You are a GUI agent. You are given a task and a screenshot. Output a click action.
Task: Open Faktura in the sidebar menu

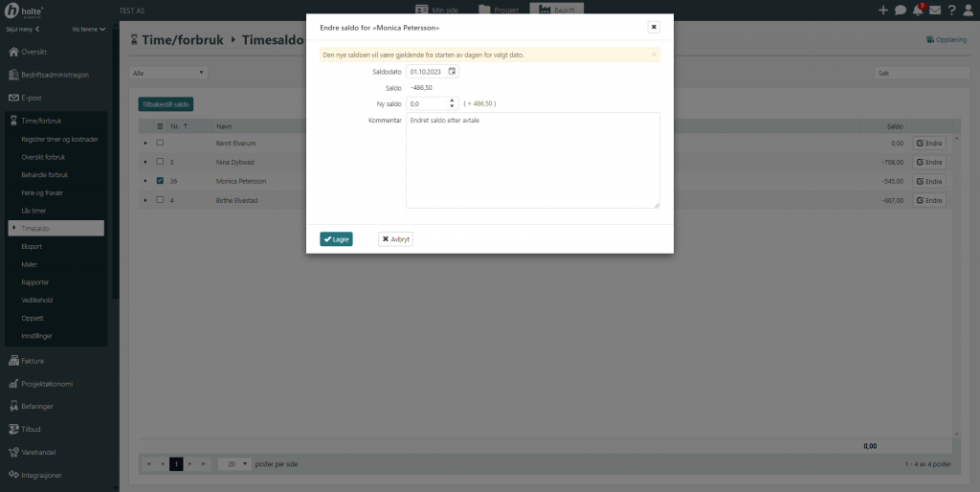coord(33,361)
